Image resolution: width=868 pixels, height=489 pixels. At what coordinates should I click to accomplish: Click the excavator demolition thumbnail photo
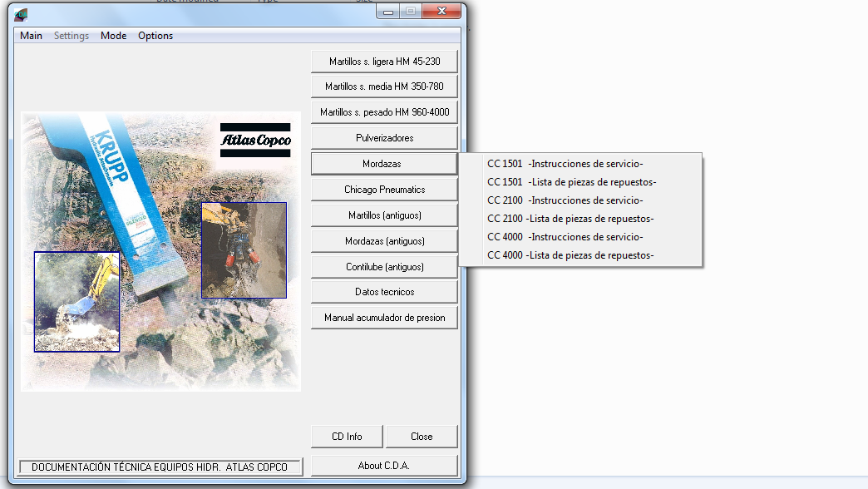(x=77, y=302)
